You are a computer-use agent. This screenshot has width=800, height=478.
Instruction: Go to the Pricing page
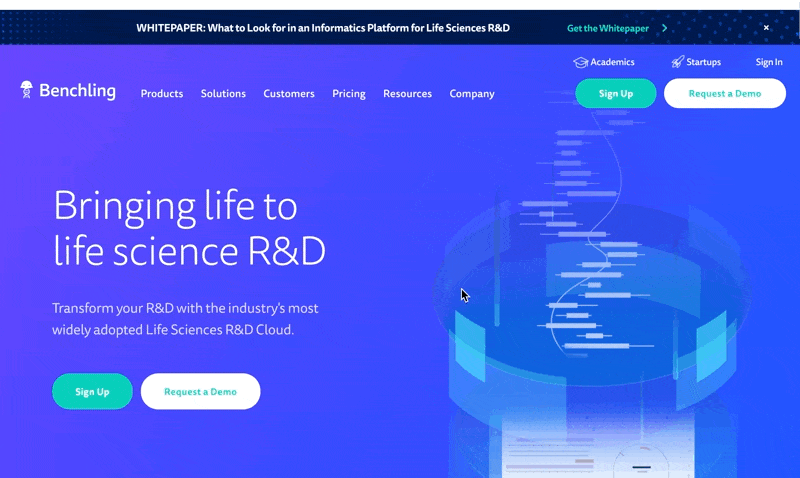point(349,94)
